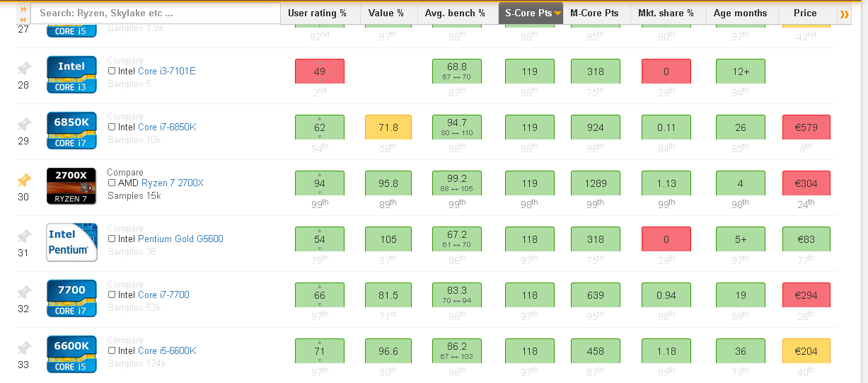Image resolution: width=868 pixels, height=383 pixels.
Task: Expand the orange arrows left of the search box
Action: [x=23, y=13]
